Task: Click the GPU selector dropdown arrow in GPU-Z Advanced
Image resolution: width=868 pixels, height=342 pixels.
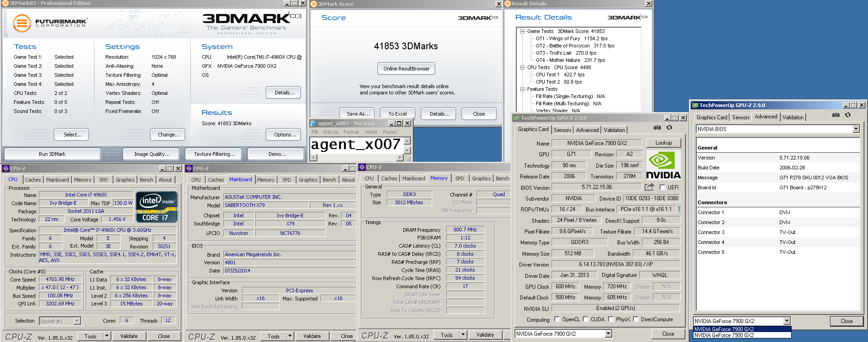Action: coord(787,321)
